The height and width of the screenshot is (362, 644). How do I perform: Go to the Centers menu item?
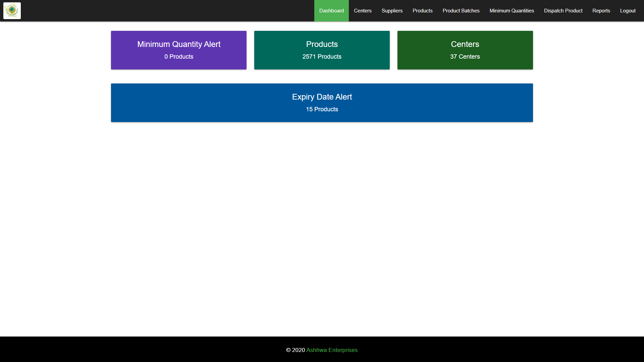(363, 11)
